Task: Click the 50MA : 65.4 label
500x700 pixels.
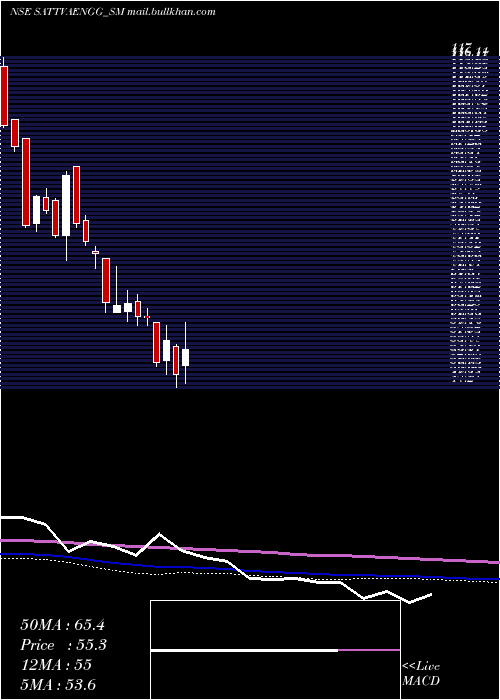Action: pos(62,625)
